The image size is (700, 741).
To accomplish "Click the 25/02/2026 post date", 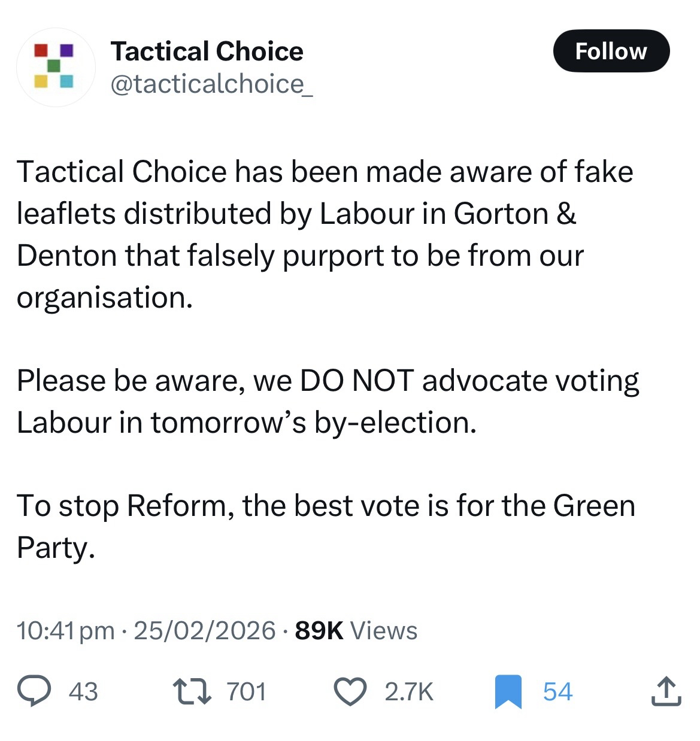I will [x=205, y=631].
